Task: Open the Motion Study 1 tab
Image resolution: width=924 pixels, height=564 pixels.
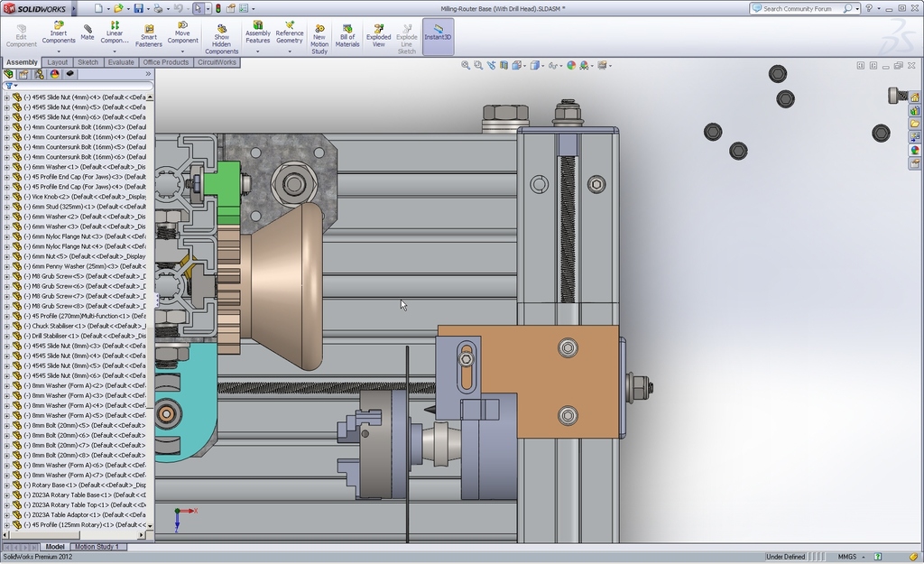Action: click(97, 547)
